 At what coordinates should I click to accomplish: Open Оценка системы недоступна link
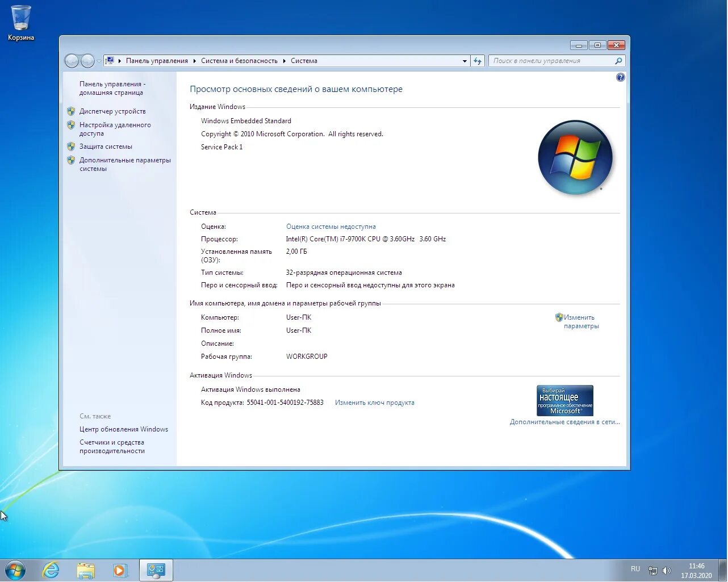[331, 227]
